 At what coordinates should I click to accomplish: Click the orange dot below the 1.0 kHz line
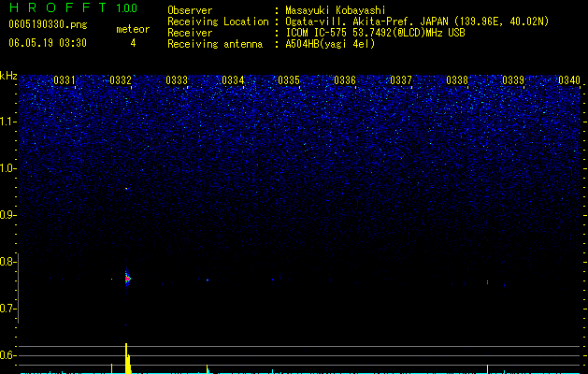(126, 188)
